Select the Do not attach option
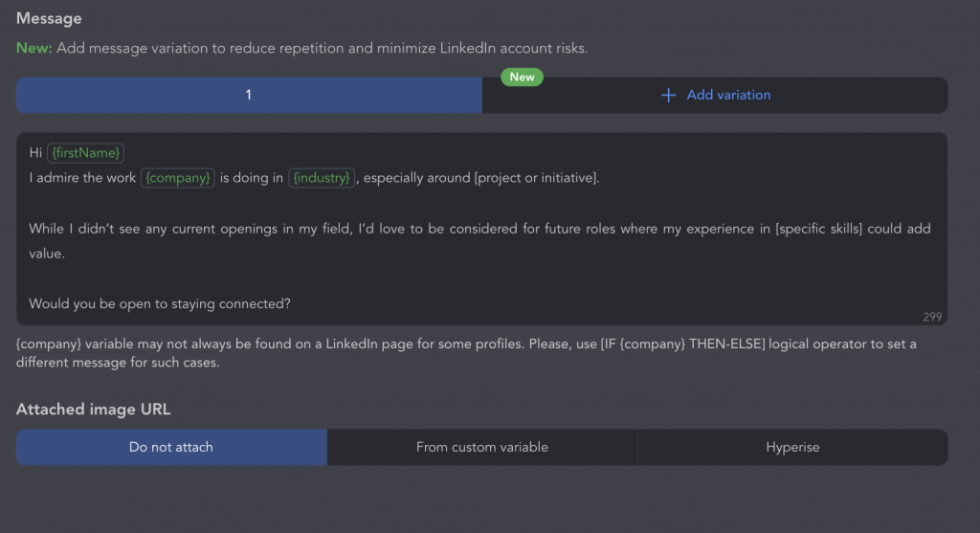This screenshot has width=980, height=533. click(171, 448)
